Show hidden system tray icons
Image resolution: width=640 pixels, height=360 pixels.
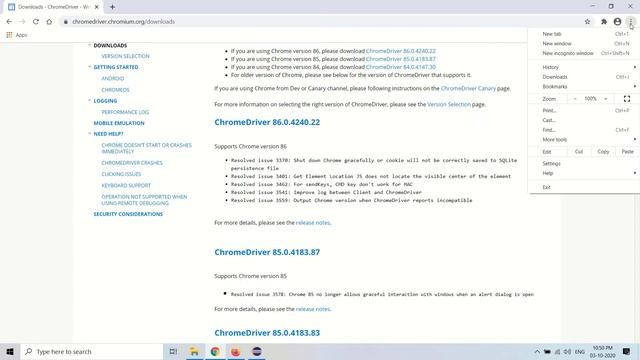pos(537,351)
